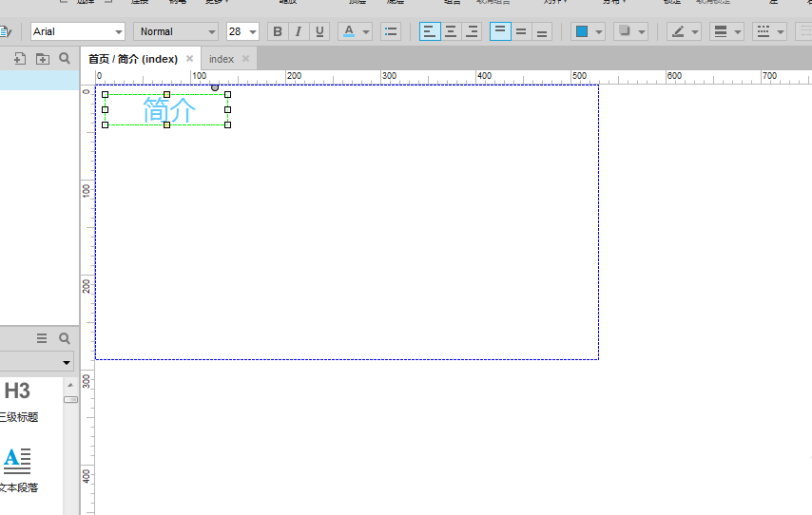Click the line width icon
Image resolution: width=812 pixels, height=515 pixels.
721,31
